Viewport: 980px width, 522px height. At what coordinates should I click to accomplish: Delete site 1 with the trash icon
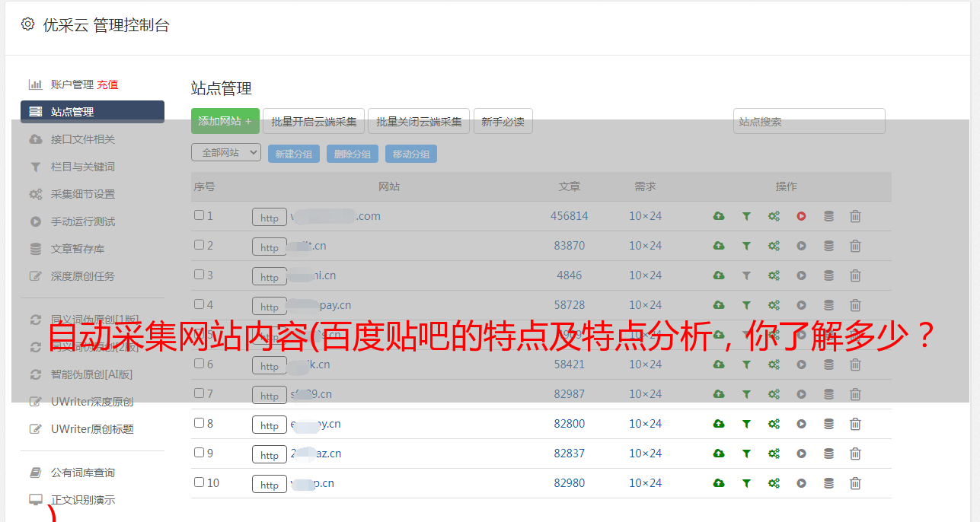click(855, 216)
